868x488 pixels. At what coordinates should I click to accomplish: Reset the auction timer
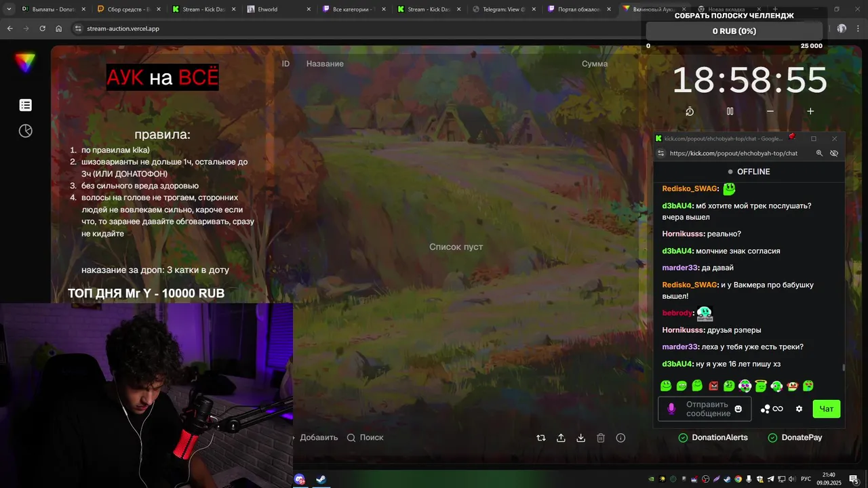690,111
